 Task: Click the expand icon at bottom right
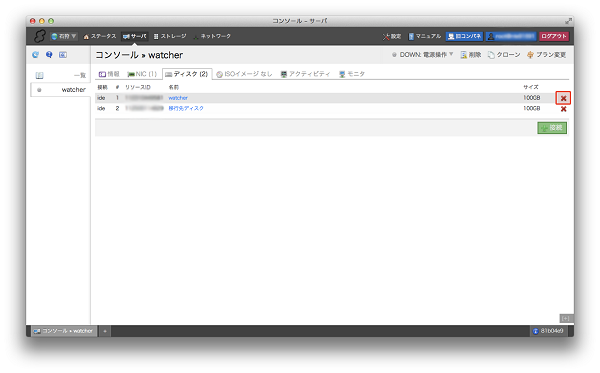[566, 318]
